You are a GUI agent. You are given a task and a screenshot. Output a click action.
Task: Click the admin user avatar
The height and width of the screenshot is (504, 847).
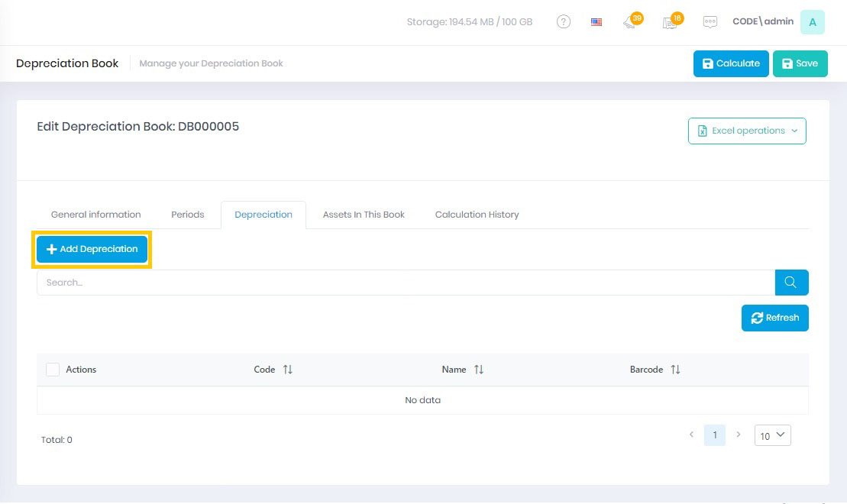(812, 22)
